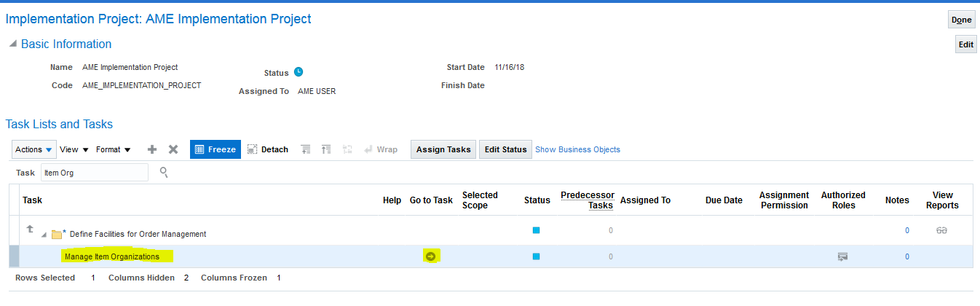Viewport: 980px width, 306px height.
Task: Click the View Reports glasses icon
Action: (942, 231)
